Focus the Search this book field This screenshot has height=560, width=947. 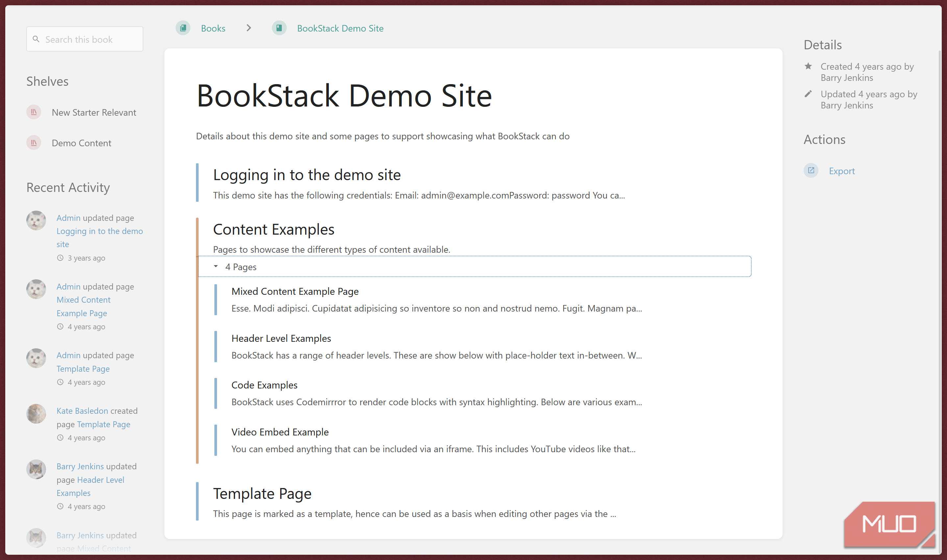(x=85, y=39)
